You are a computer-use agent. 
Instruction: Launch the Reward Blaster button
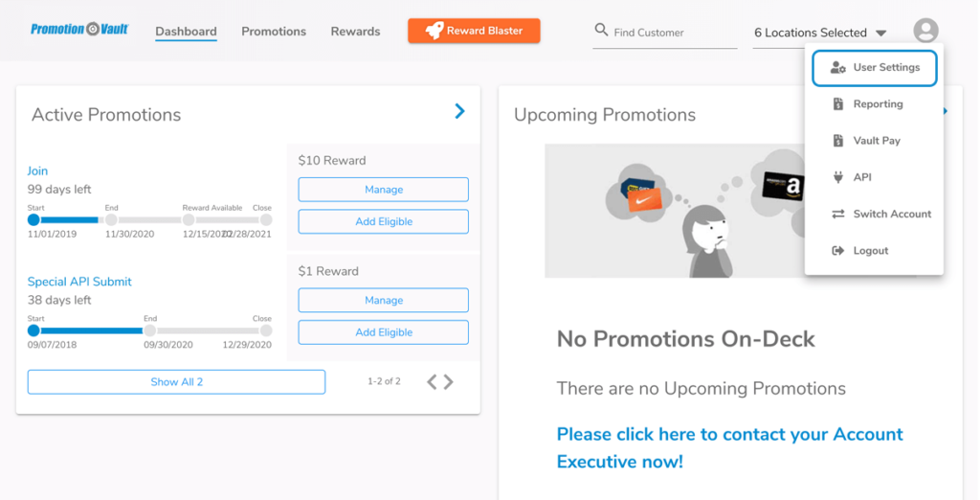click(x=474, y=31)
